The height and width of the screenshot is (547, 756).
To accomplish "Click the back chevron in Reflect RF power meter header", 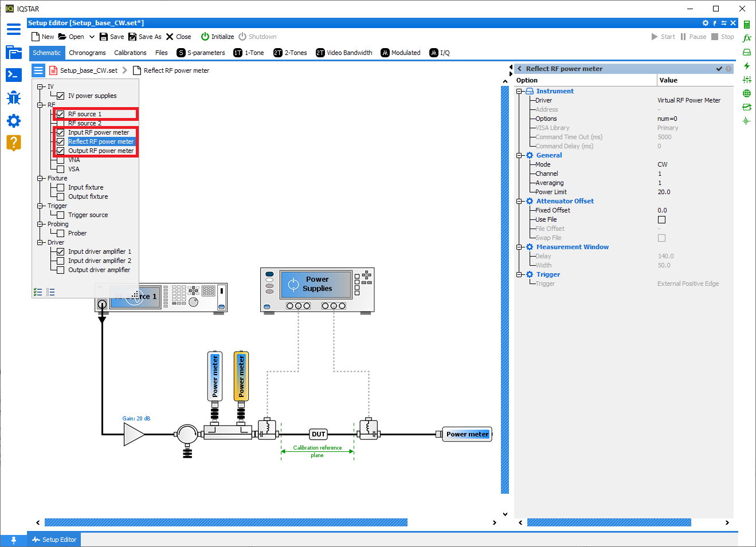I will coord(520,69).
